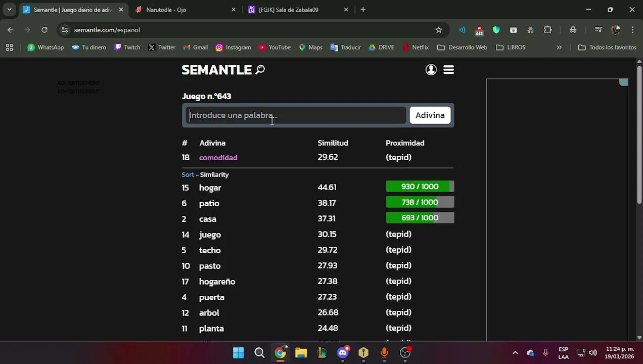Open the media controls icon
The image size is (643, 364).
599,30
